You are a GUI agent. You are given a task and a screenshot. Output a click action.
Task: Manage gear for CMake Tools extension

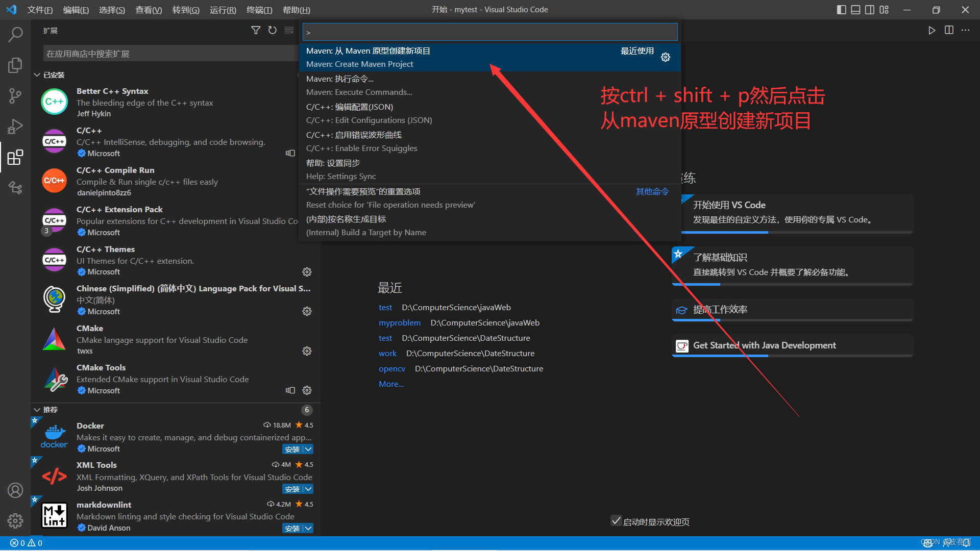(x=307, y=390)
